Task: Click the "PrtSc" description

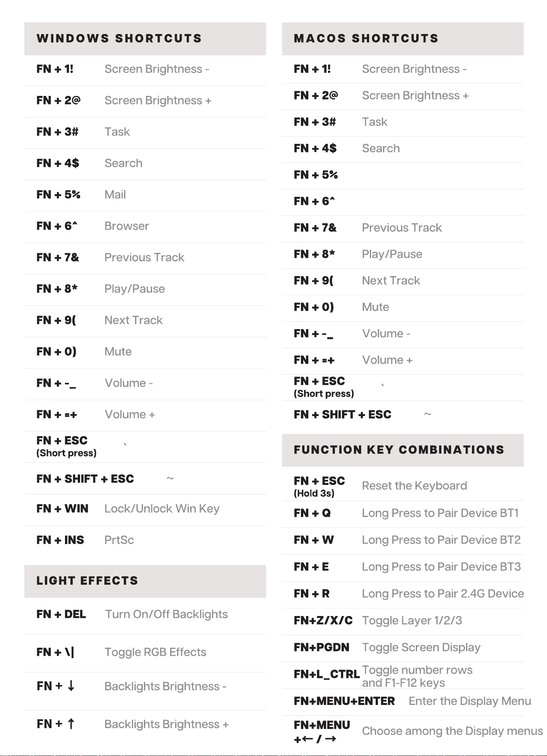Action: (x=119, y=540)
